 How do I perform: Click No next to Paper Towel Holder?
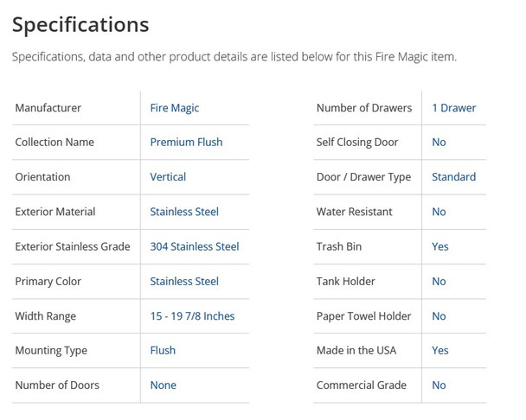coord(439,316)
